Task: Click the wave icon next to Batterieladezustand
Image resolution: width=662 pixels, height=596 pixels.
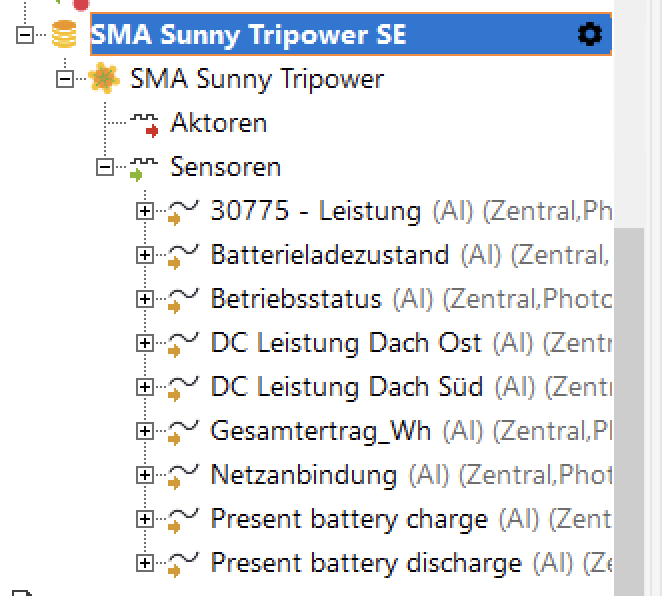Action: (x=183, y=256)
